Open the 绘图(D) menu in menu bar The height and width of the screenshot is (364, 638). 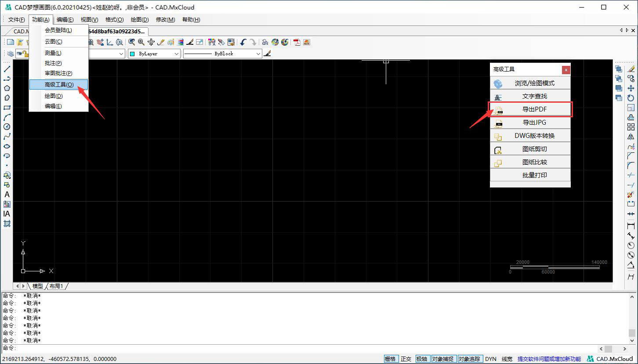click(x=140, y=20)
